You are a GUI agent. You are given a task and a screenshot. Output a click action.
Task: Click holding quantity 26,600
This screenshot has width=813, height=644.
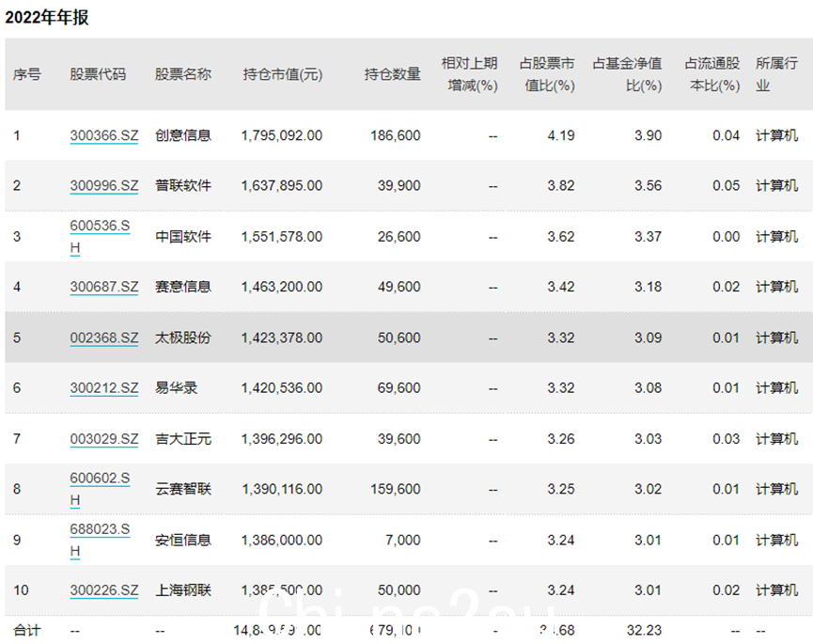(399, 236)
